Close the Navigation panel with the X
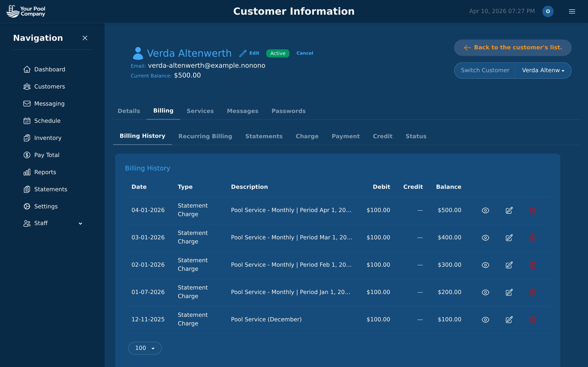Image resolution: width=588 pixels, height=367 pixels. 85,38
